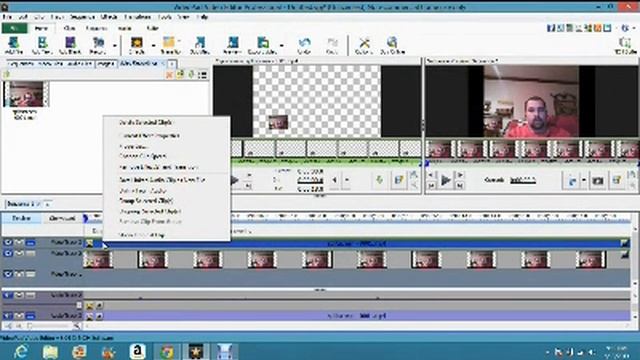Select the Timeline view tab
The height and width of the screenshot is (360, 640).
tap(21, 218)
